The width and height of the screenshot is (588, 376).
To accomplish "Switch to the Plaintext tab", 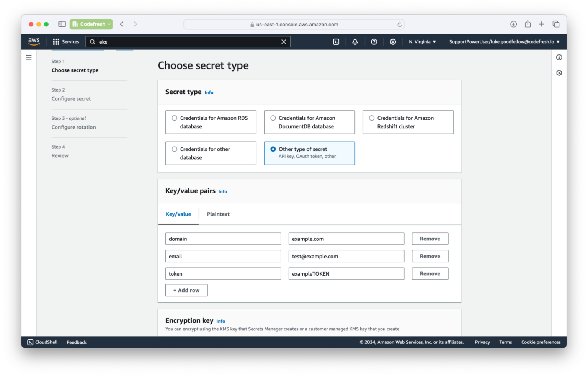I will pos(218,214).
